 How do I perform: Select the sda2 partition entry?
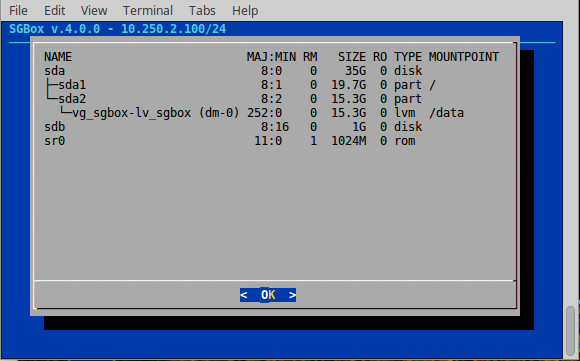coord(72,99)
